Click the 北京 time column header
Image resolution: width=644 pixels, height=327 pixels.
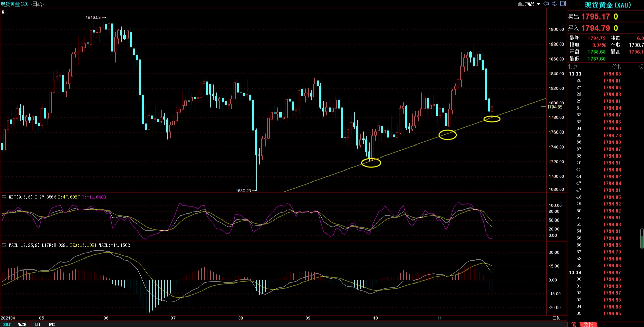point(573,67)
